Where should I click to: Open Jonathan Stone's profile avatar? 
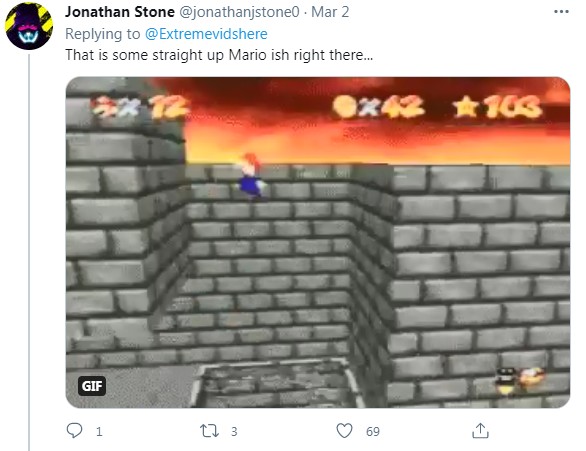point(29,26)
